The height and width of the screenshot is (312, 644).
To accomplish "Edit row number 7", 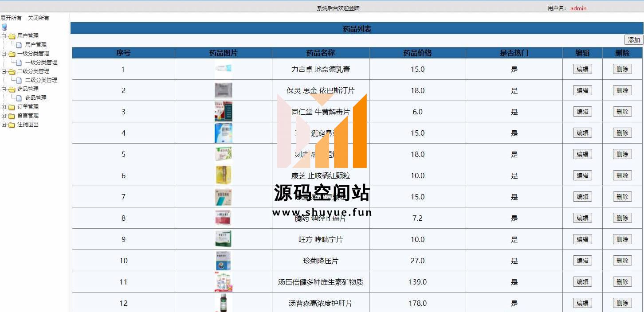I will [582, 197].
